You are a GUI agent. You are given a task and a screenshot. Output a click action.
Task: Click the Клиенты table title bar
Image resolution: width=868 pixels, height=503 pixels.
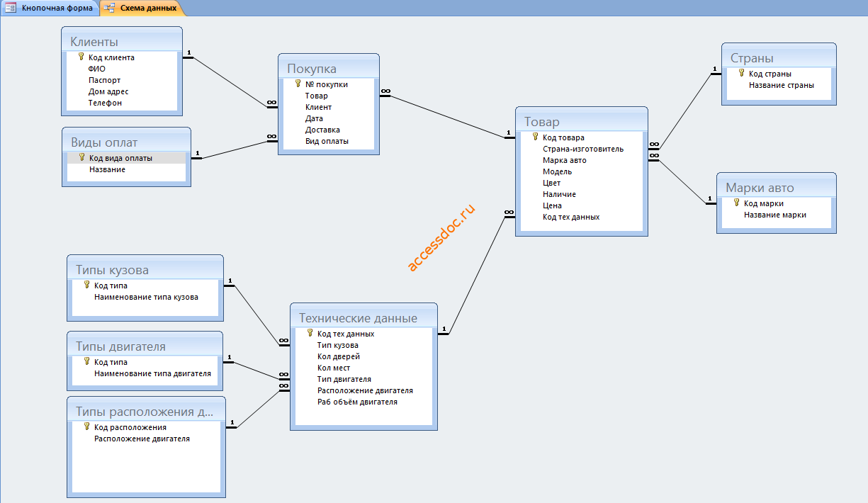122,41
